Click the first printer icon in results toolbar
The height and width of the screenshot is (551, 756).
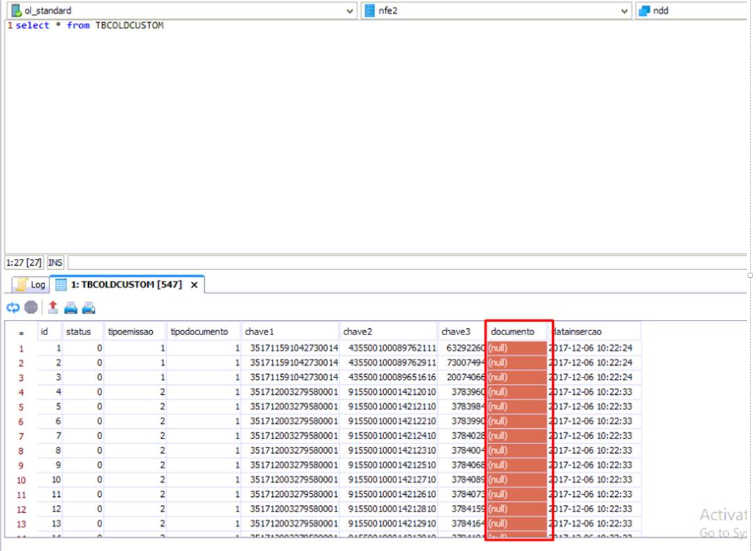click(70, 307)
